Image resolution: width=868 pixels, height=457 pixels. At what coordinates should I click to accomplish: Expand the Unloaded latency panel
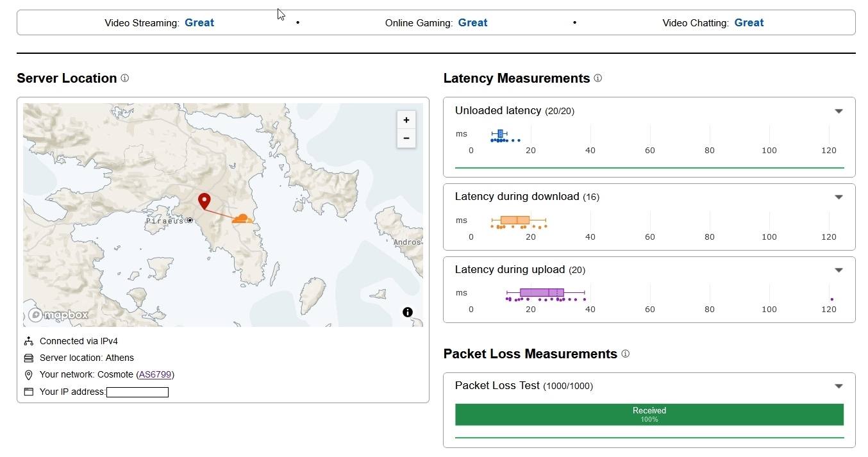tap(839, 111)
